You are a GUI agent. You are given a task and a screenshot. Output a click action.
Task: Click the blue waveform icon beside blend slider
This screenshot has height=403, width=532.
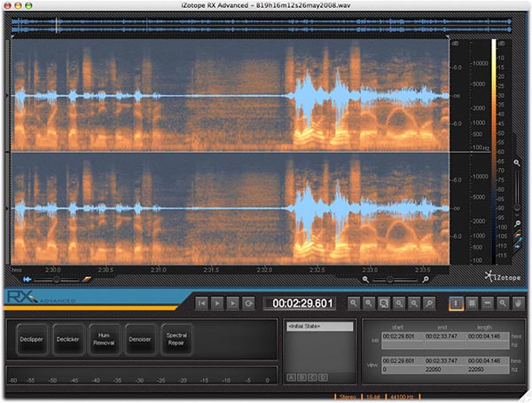click(27, 280)
